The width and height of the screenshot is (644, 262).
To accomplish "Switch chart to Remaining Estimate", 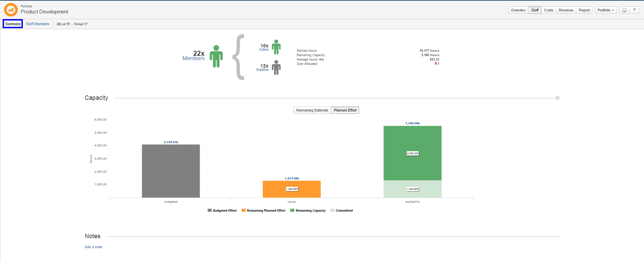I will click(312, 110).
